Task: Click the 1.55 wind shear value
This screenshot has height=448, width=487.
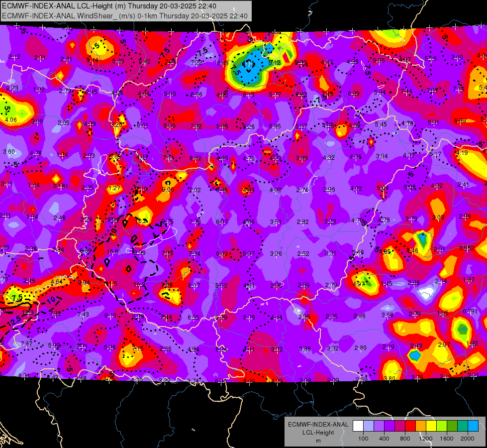Action: point(443,313)
